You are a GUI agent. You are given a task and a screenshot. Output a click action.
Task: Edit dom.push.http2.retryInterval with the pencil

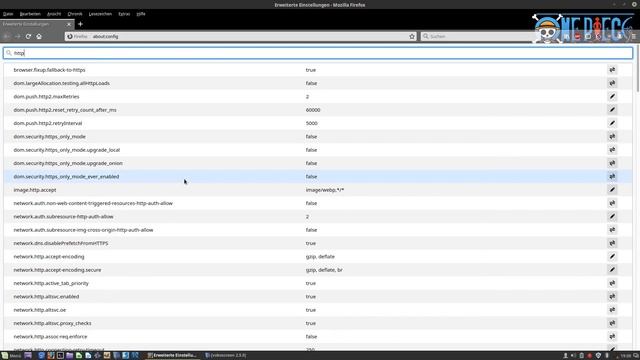click(x=612, y=123)
